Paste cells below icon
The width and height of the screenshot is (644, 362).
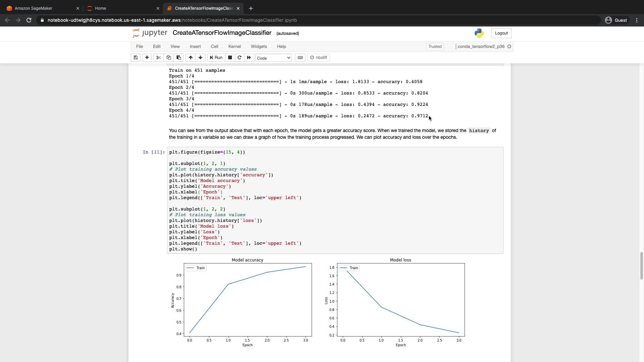click(x=179, y=58)
